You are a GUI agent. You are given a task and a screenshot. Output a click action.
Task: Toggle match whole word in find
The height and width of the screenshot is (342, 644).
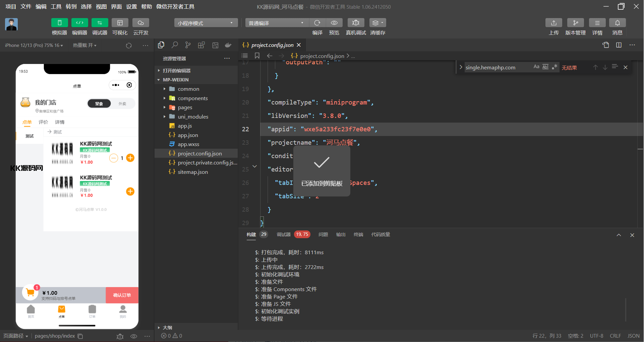(x=545, y=67)
